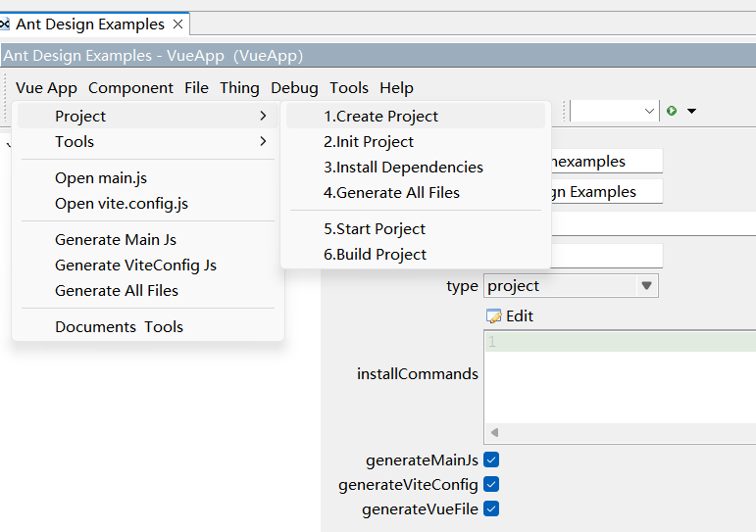Open Documents Tools menu entry
Image resolution: width=756 pixels, height=532 pixels.
point(147,326)
